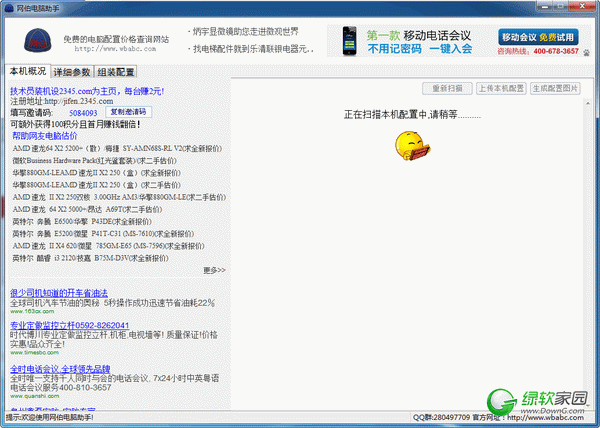
Task: Click the www.163cx.com ad address
Action: click(32, 311)
